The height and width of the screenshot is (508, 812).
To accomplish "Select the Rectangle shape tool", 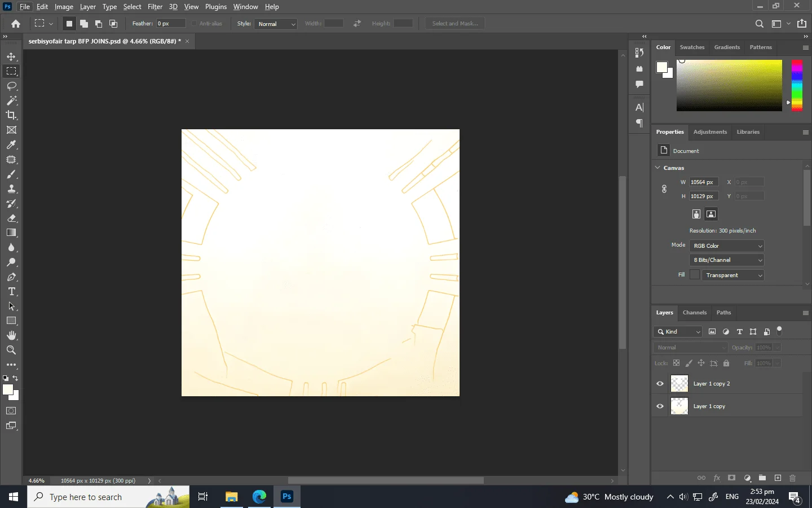I will [11, 321].
